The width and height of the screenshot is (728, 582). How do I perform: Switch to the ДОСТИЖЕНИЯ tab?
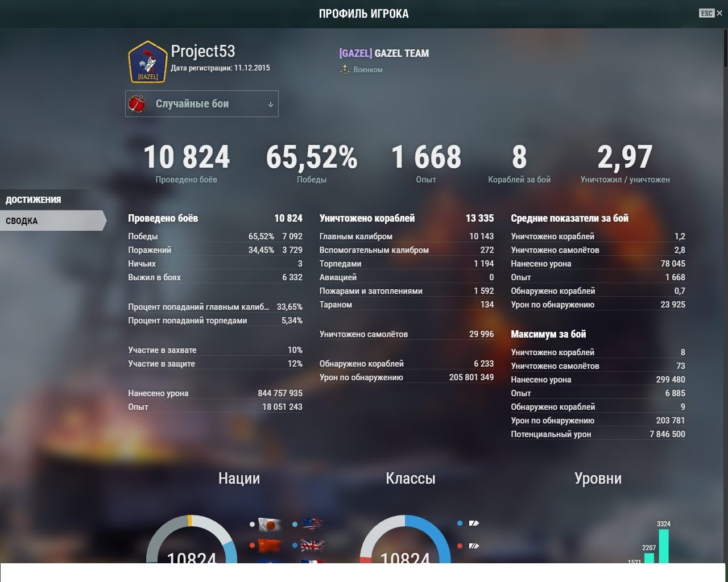[x=33, y=199]
